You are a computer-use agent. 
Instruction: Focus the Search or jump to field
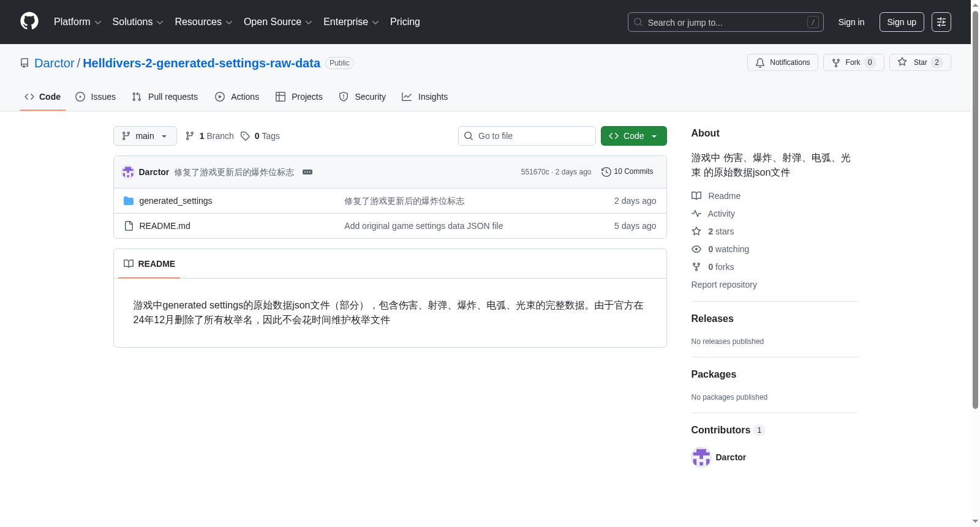coord(726,22)
